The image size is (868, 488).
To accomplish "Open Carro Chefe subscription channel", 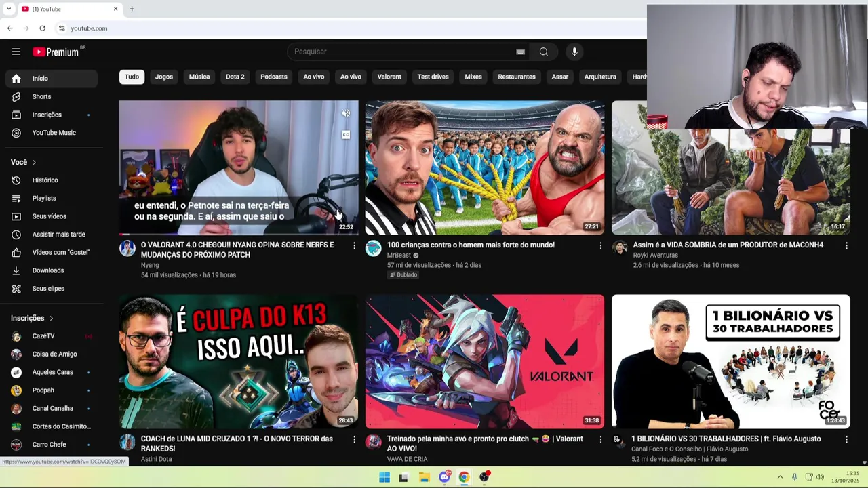I will [52, 445].
